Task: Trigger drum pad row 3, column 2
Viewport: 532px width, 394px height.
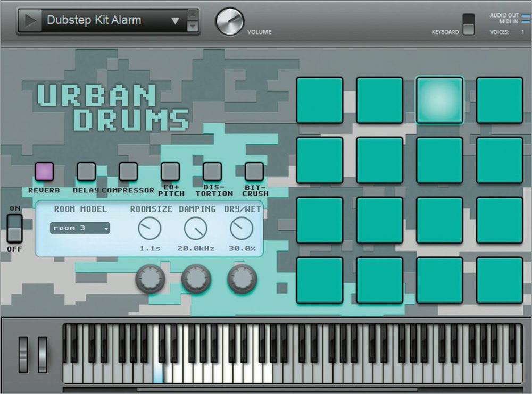Action: pos(380,221)
